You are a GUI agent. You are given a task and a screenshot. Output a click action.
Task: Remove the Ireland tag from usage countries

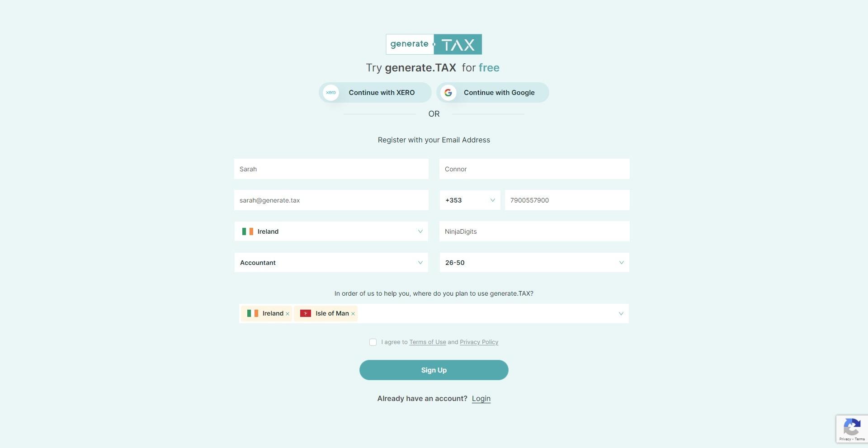(288, 314)
